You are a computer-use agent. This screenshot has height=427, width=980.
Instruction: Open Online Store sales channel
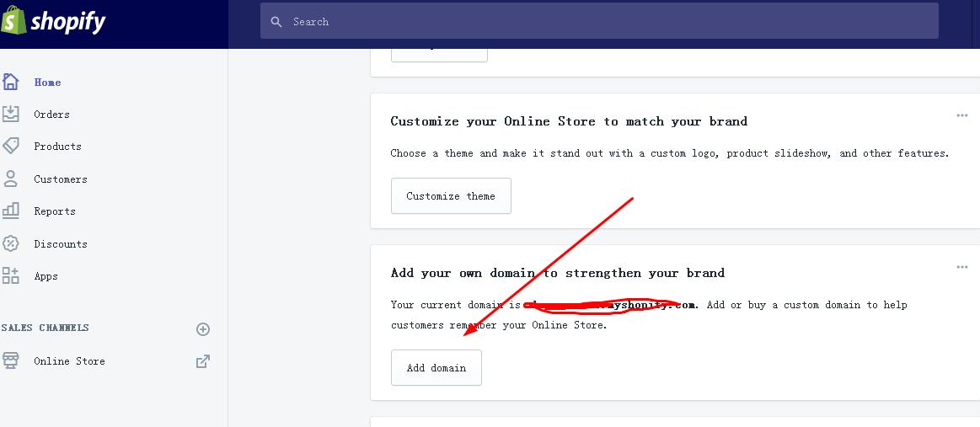coord(69,360)
